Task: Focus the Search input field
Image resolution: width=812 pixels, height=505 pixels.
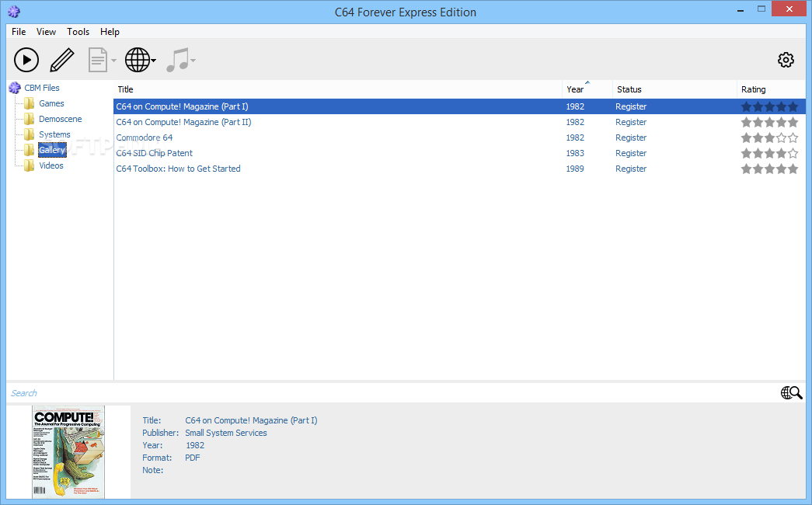Action: [392, 393]
